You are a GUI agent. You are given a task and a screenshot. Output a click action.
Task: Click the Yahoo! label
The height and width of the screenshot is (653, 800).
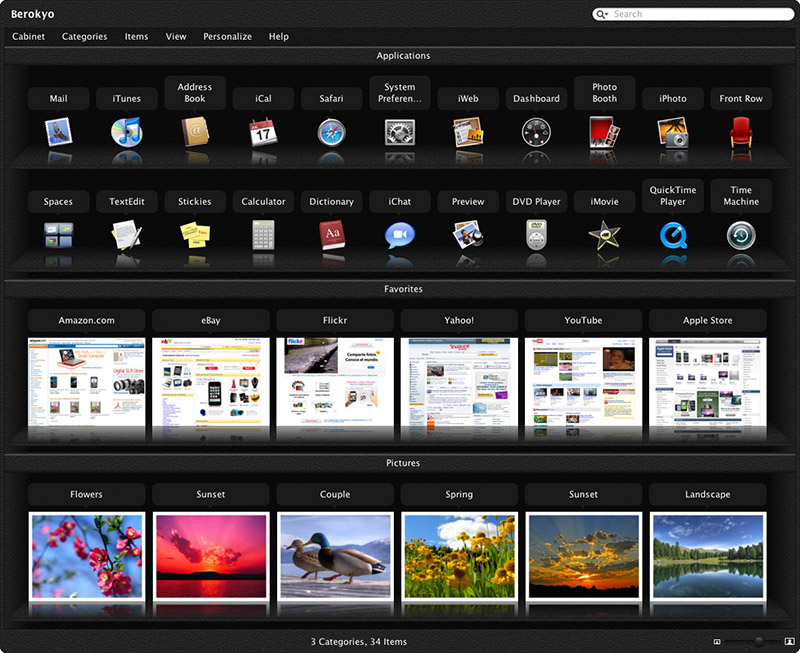[459, 320]
